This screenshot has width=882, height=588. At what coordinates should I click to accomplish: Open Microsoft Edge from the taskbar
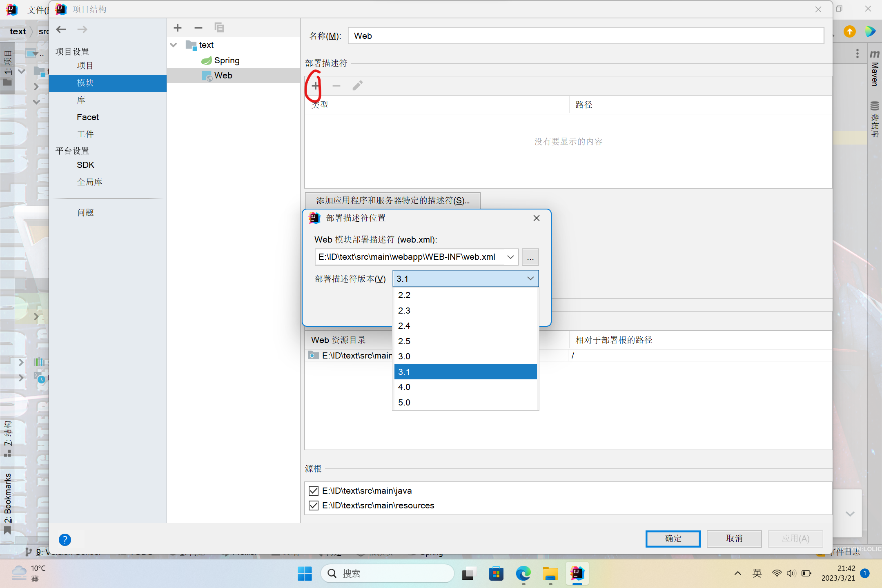pos(523,574)
